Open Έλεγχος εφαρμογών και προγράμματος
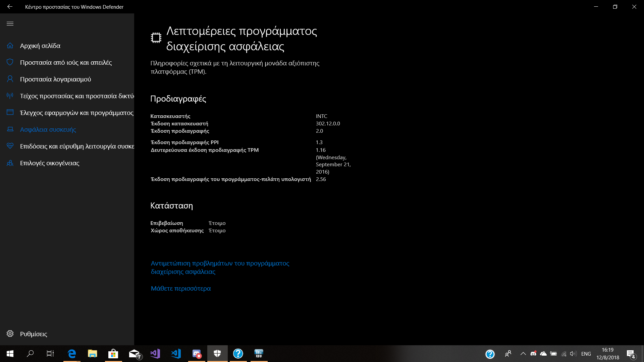Image resolution: width=644 pixels, height=362 pixels. pyautogui.click(x=67, y=113)
